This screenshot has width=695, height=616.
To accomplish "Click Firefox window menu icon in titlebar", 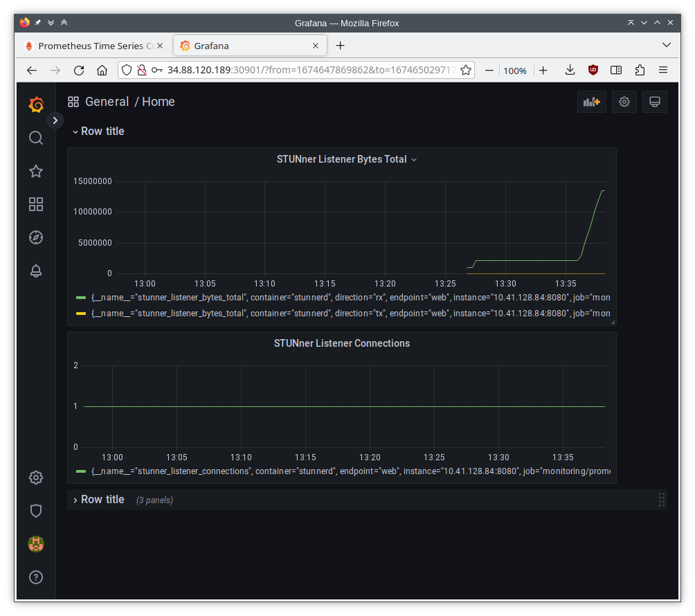I will [25, 23].
